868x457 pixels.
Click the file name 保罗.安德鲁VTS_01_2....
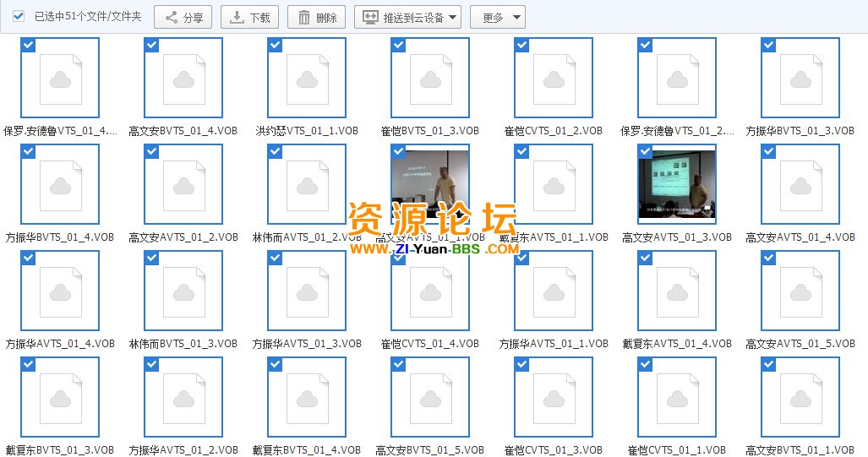point(677,131)
